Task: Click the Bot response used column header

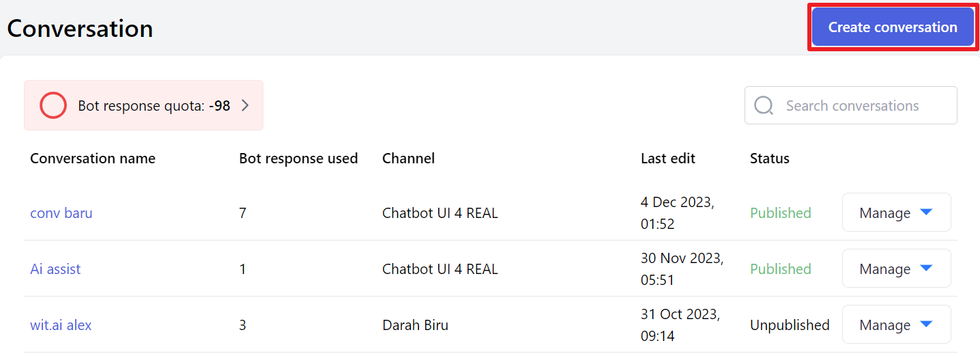Action: coord(298,159)
